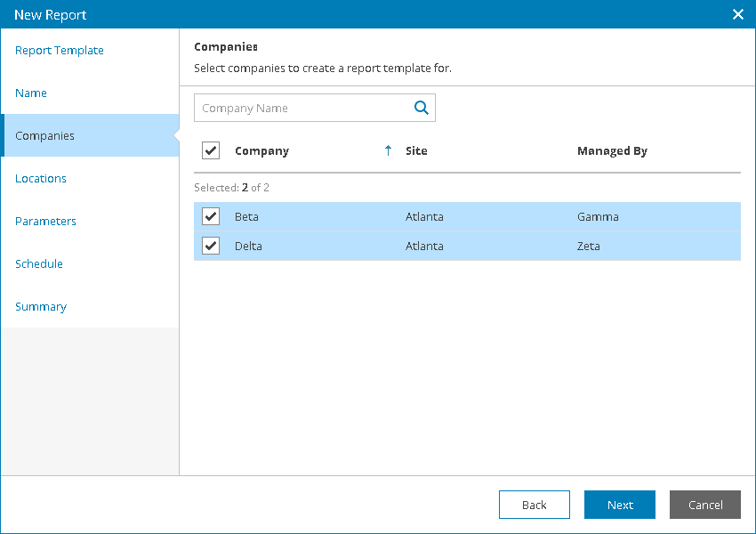Viewport: 756px width, 534px height.
Task: Sort by the Company column header
Action: [x=261, y=151]
